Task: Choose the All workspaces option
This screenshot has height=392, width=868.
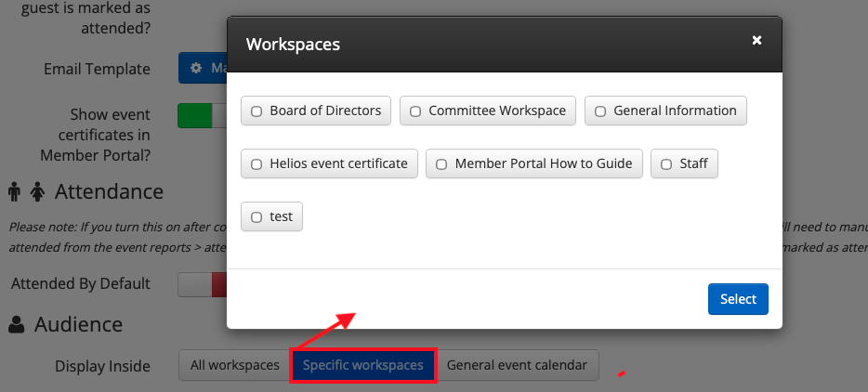Action: click(234, 366)
